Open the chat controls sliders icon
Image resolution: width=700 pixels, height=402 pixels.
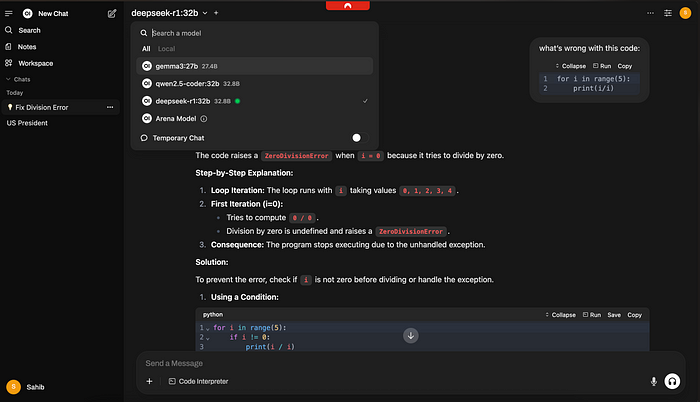(668, 13)
